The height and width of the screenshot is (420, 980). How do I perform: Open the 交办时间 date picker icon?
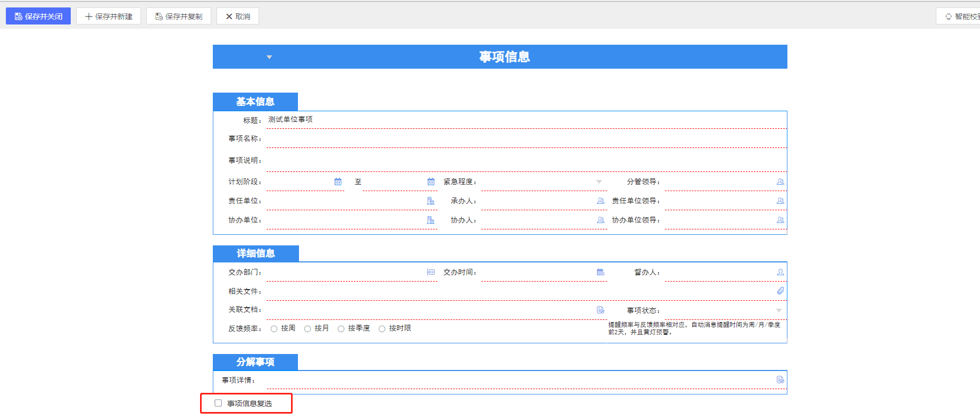601,272
